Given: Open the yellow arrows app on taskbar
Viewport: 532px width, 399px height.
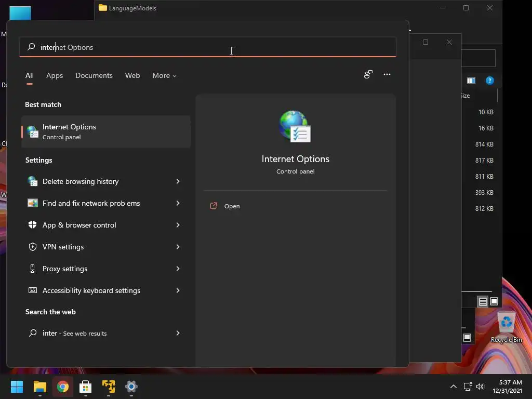Looking at the screenshot, I should pos(109,387).
